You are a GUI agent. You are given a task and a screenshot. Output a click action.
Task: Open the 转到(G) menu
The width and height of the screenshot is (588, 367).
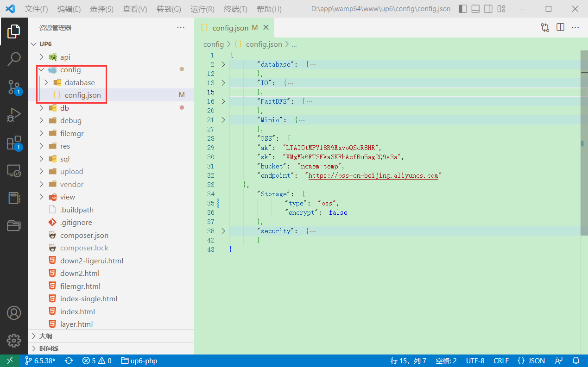(x=169, y=9)
